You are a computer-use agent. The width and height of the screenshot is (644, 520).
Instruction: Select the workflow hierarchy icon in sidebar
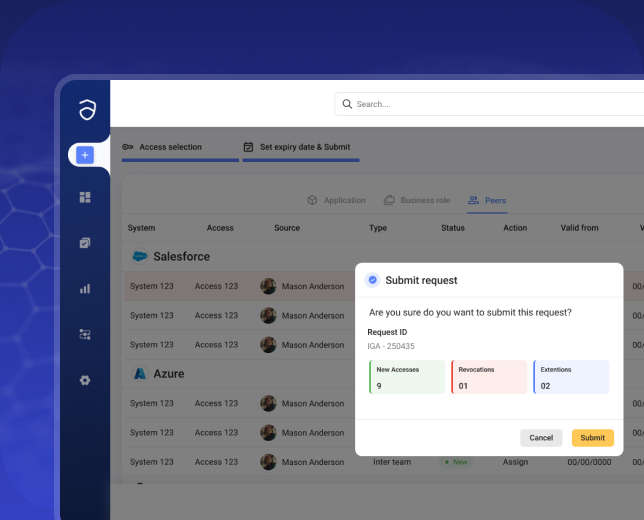85,335
